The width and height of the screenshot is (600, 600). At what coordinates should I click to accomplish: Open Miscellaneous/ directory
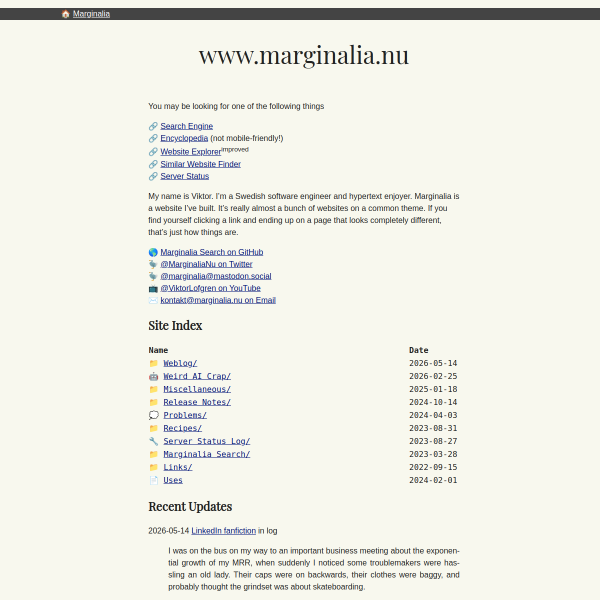(x=197, y=389)
